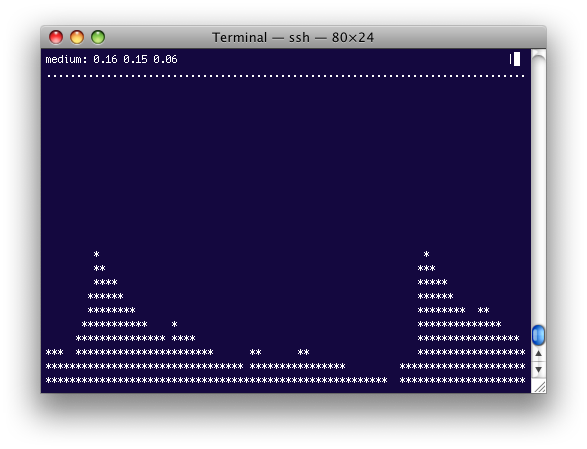
Task: Minimize Terminal using the yellow button
Action: coord(77,37)
